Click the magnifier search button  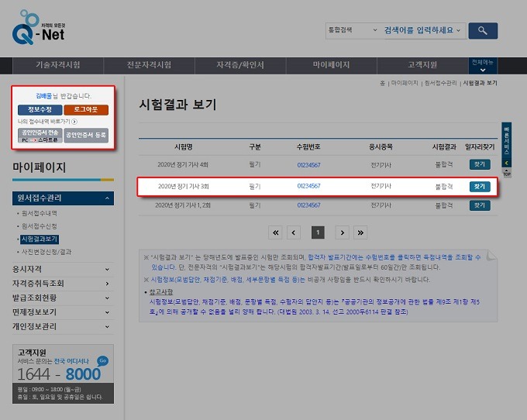(x=483, y=30)
